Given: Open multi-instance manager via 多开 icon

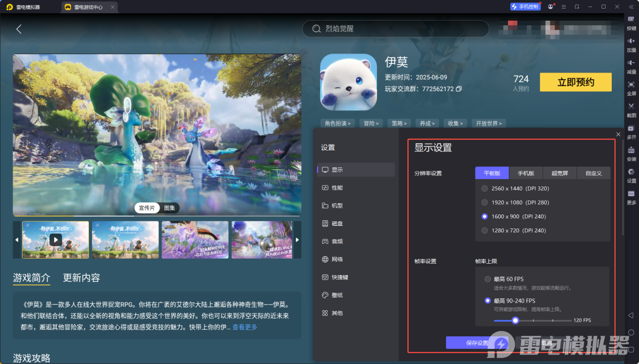Looking at the screenshot, I should coord(631,132).
